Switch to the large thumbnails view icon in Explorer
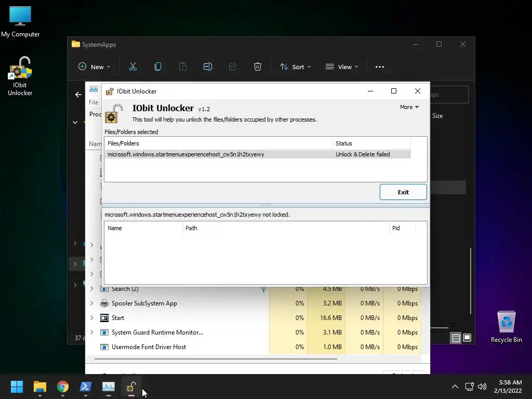The width and height of the screenshot is (532, 399). (x=467, y=338)
